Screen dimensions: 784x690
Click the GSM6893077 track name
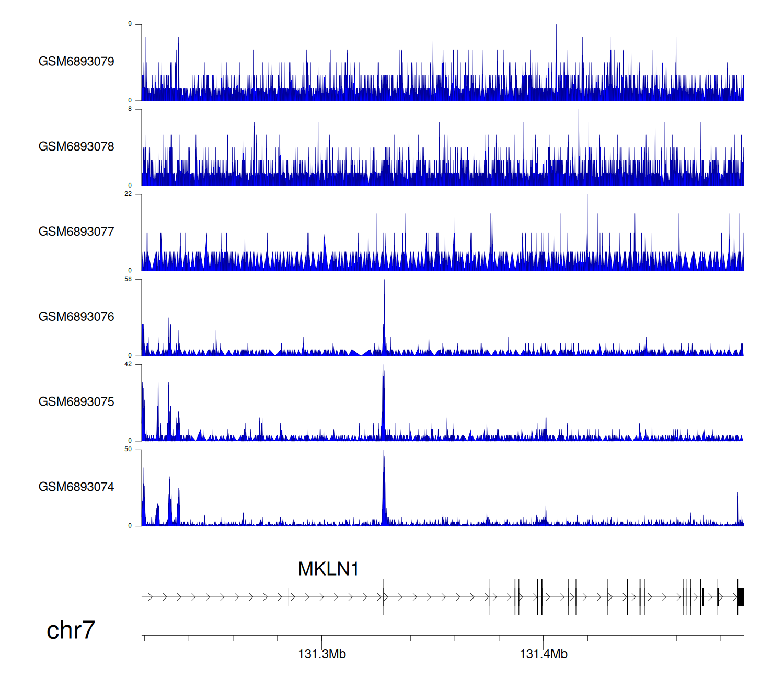click(76, 232)
